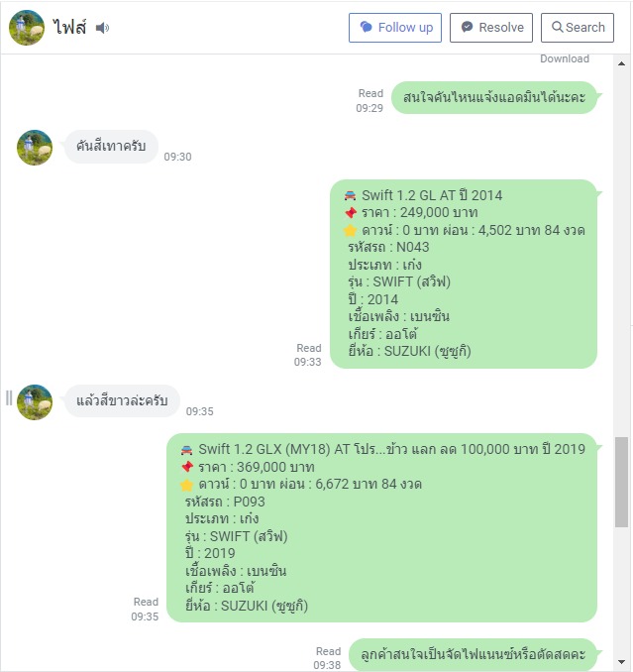Click the Follow up button

[x=395, y=28]
